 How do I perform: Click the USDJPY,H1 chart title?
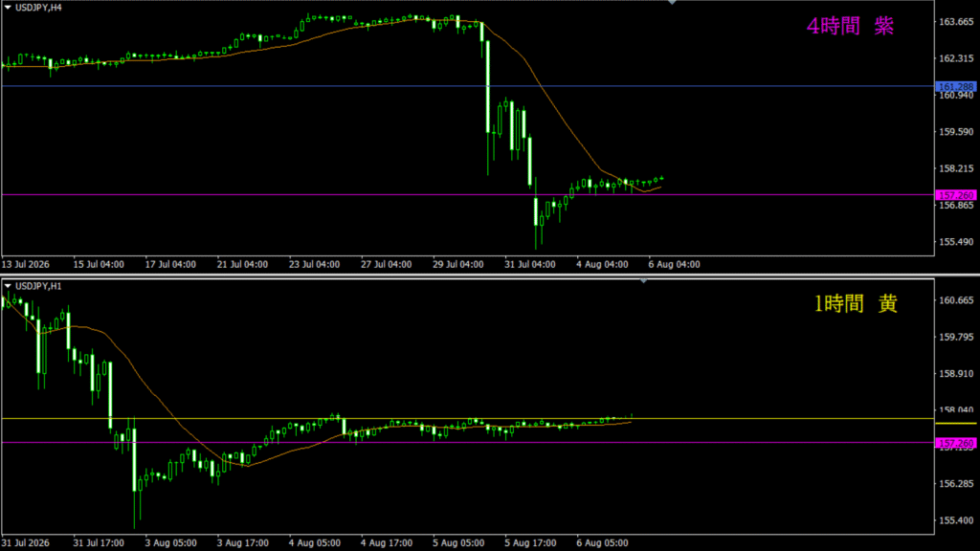[38, 286]
